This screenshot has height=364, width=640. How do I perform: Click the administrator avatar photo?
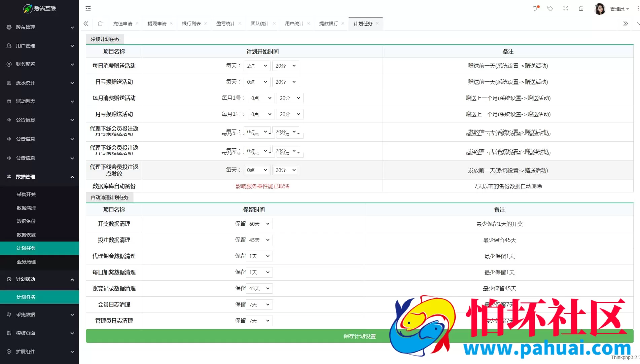600,8
